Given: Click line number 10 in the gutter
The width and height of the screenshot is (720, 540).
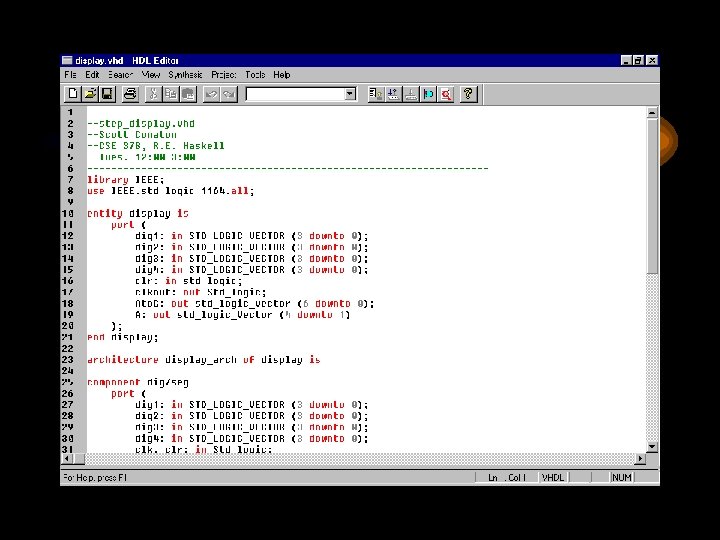Looking at the screenshot, I should point(68,214).
